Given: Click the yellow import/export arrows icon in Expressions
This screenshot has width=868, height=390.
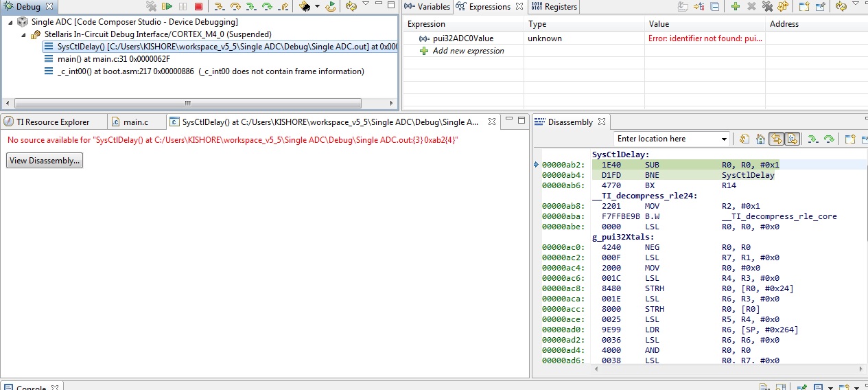Looking at the screenshot, I should coord(783,7).
